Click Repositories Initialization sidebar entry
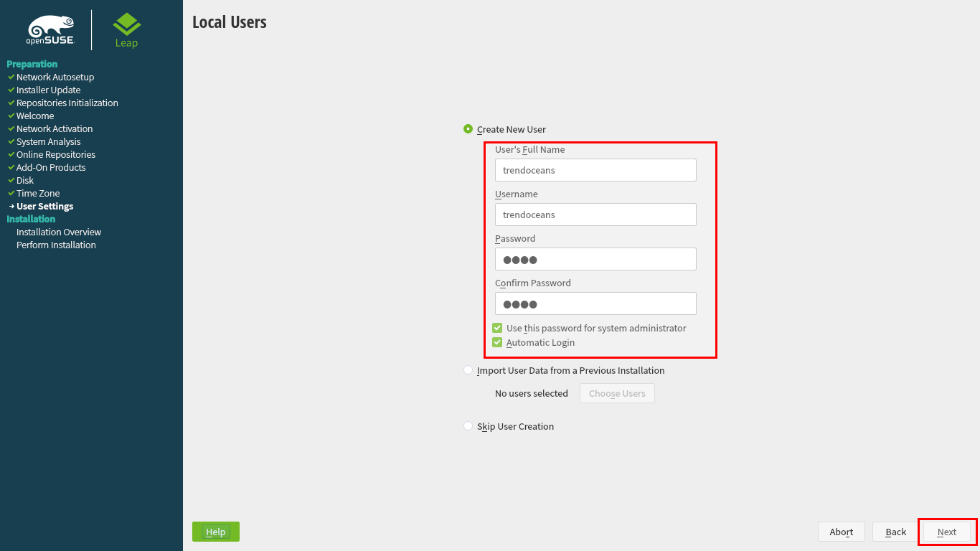 (x=67, y=103)
